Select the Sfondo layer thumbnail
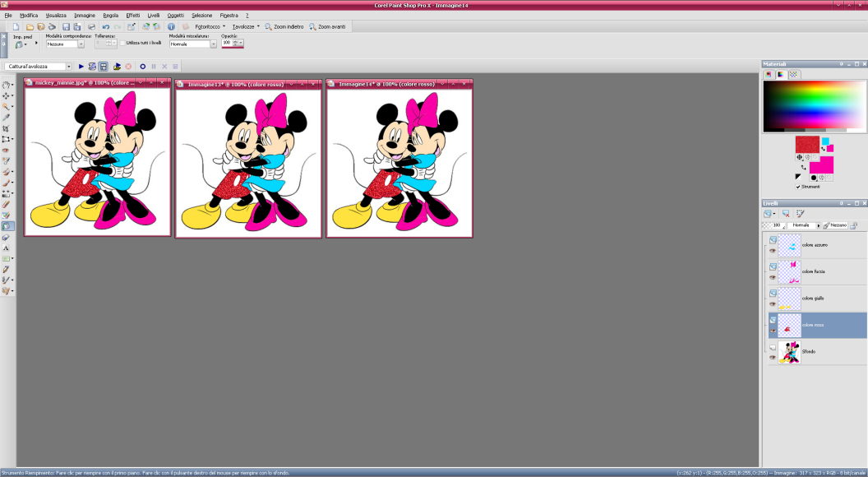 [789, 351]
